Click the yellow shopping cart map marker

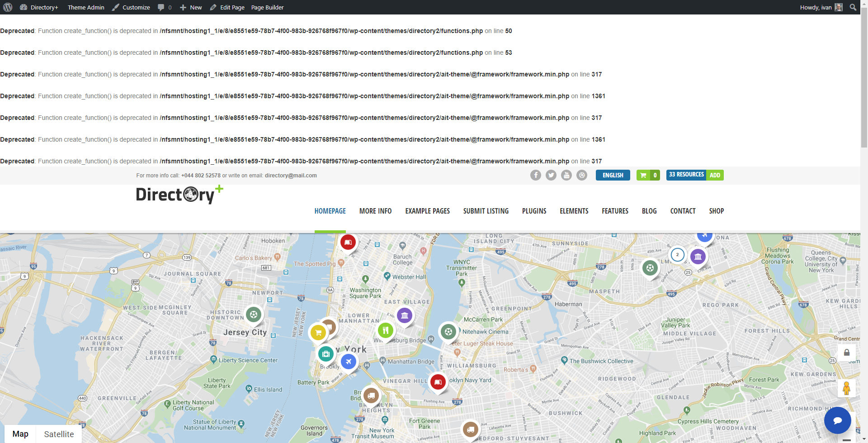(318, 333)
